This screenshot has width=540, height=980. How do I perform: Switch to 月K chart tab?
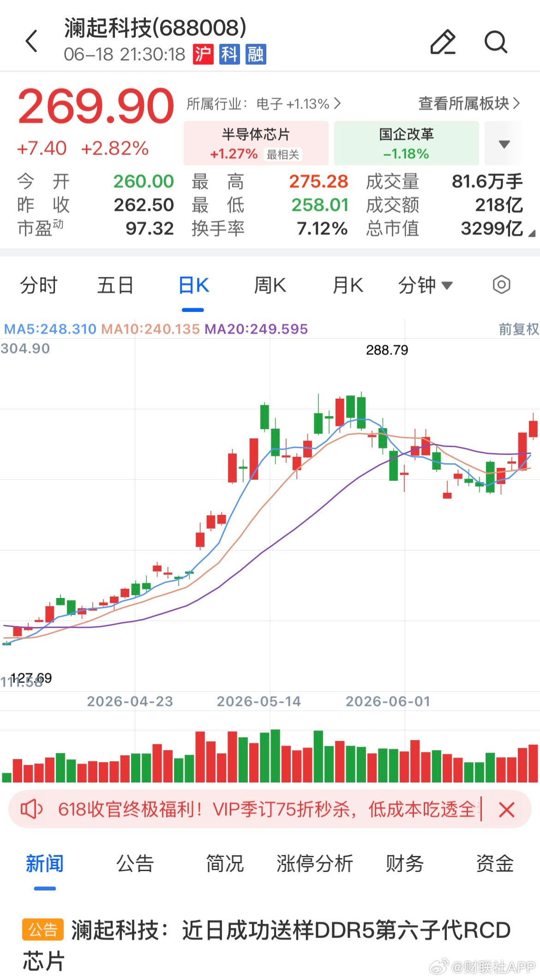pos(348,285)
